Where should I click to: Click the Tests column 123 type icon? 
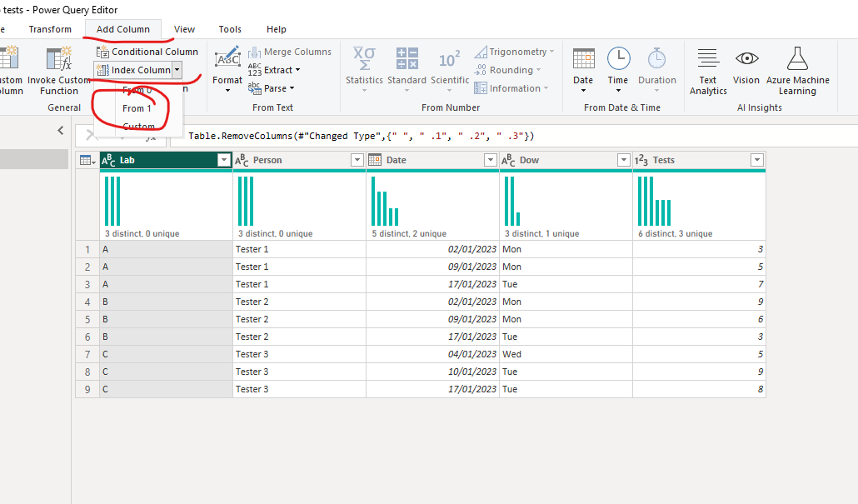[641, 160]
